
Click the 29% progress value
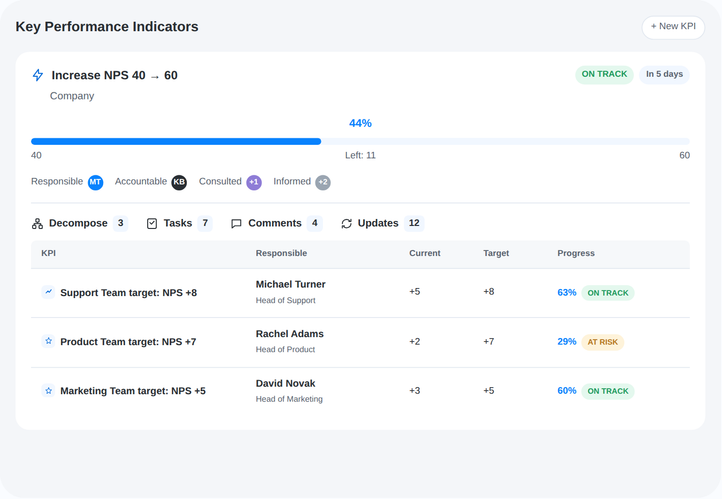567,342
